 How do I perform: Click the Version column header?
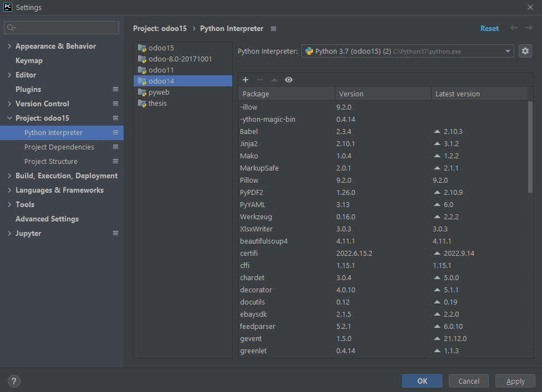pos(383,94)
